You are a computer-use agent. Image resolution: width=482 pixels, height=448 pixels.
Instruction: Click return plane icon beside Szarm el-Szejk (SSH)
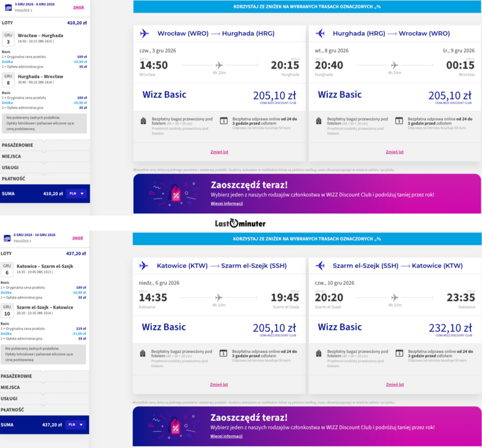click(320, 266)
